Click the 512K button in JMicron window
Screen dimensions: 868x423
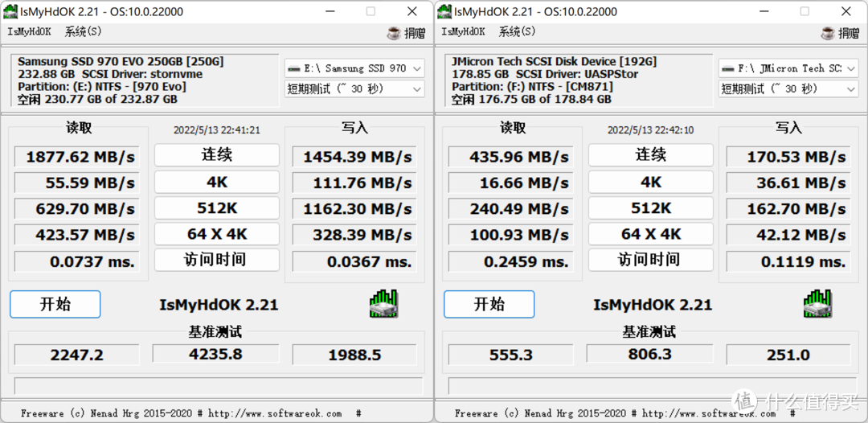click(x=651, y=207)
